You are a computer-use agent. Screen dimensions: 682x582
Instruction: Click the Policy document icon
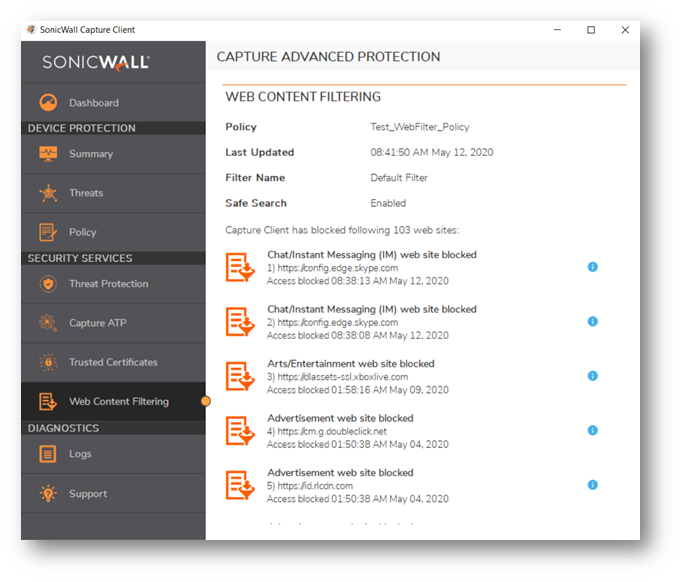click(x=48, y=232)
